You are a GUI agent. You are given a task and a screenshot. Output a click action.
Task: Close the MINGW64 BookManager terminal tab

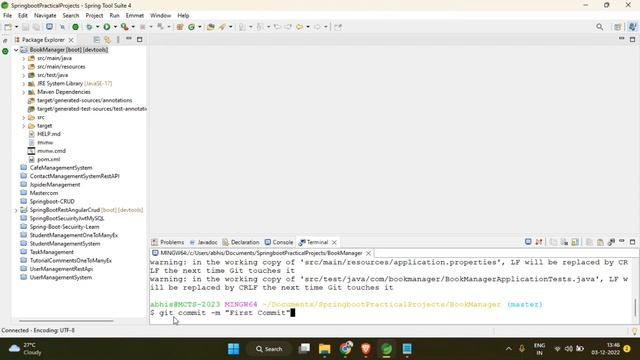[x=368, y=253]
